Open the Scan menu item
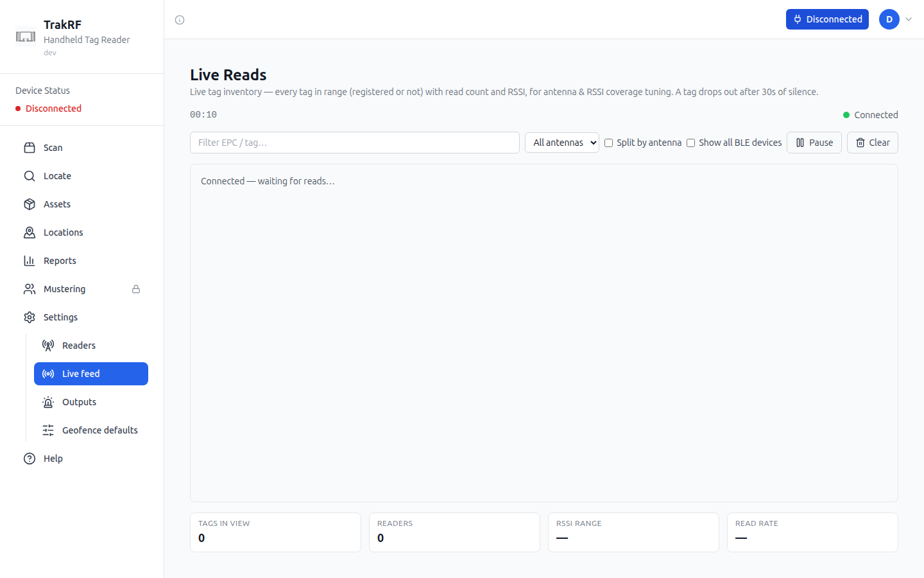This screenshot has height=578, width=924. (82, 148)
